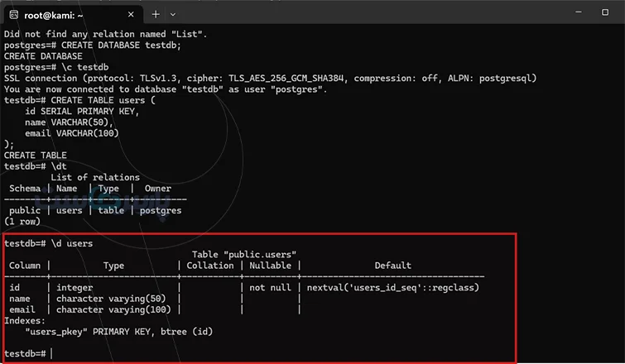Click the 'users' name cell in relations list
This screenshot has height=364, width=625.
69,210
